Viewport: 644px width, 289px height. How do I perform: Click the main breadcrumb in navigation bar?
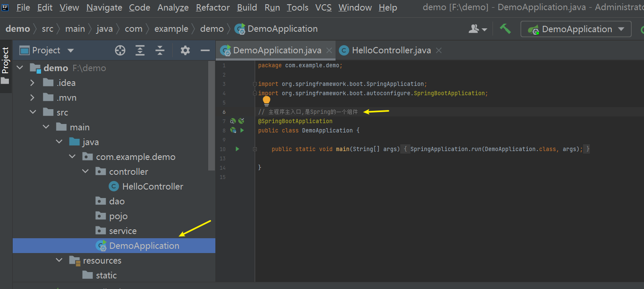click(x=75, y=29)
